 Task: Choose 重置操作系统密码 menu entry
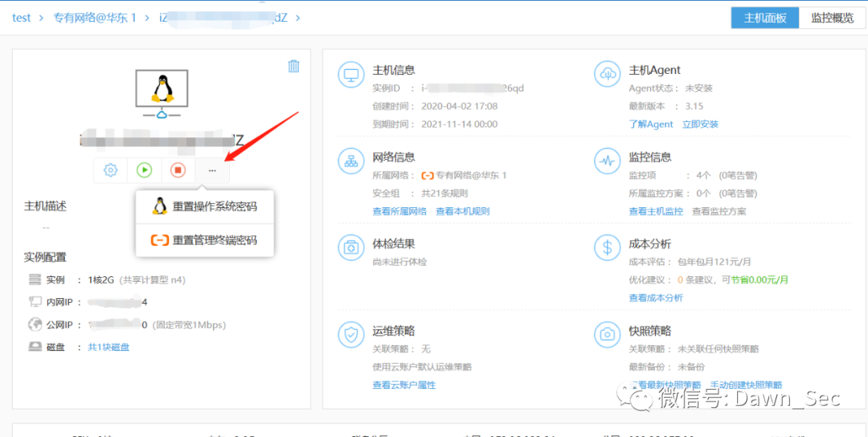205,207
